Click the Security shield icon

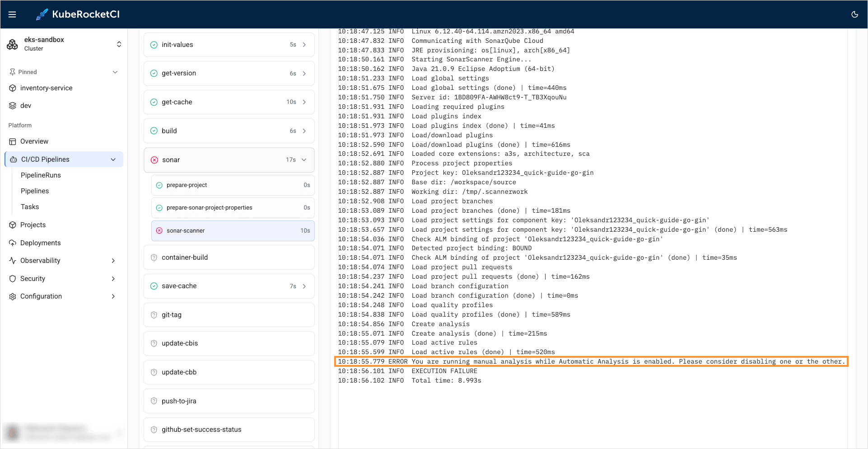tap(13, 279)
